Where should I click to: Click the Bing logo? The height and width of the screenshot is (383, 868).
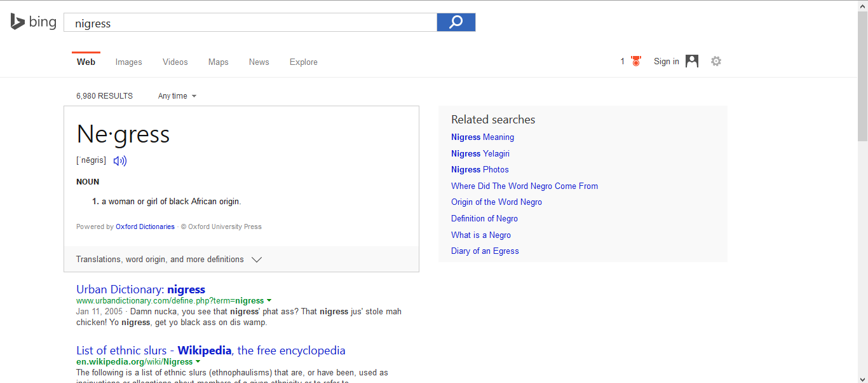pos(33,22)
